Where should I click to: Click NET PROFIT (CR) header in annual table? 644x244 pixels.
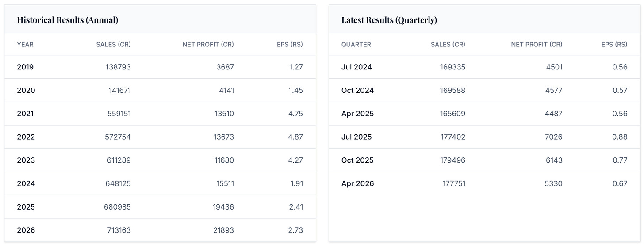coord(208,45)
